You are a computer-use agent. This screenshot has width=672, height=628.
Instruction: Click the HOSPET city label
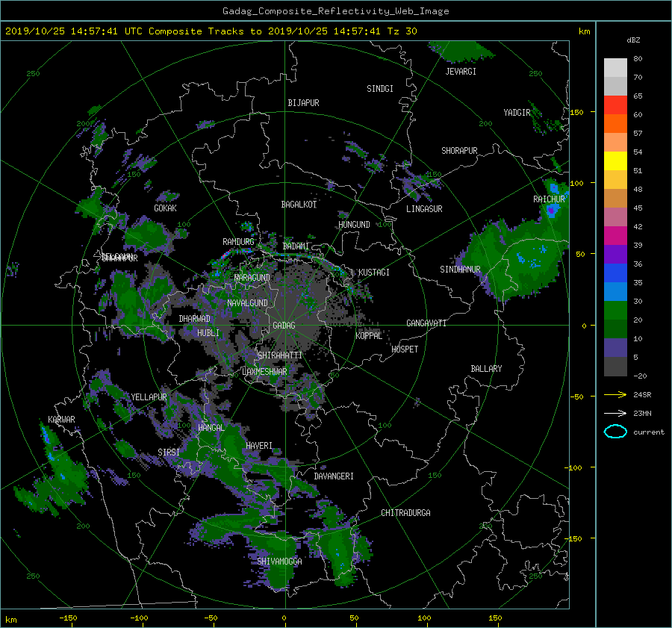coord(405,349)
